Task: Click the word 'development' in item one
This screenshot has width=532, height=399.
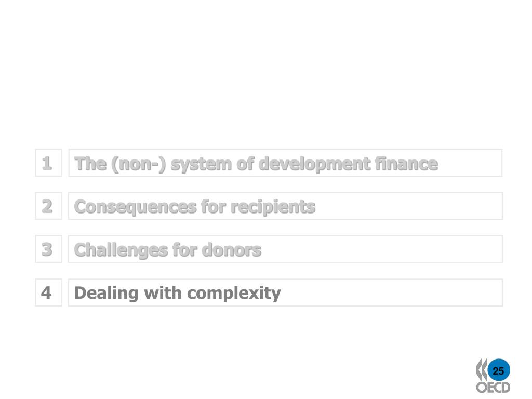Action: [x=314, y=164]
